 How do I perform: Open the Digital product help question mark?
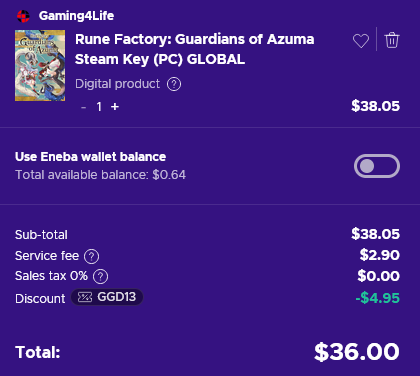(174, 84)
